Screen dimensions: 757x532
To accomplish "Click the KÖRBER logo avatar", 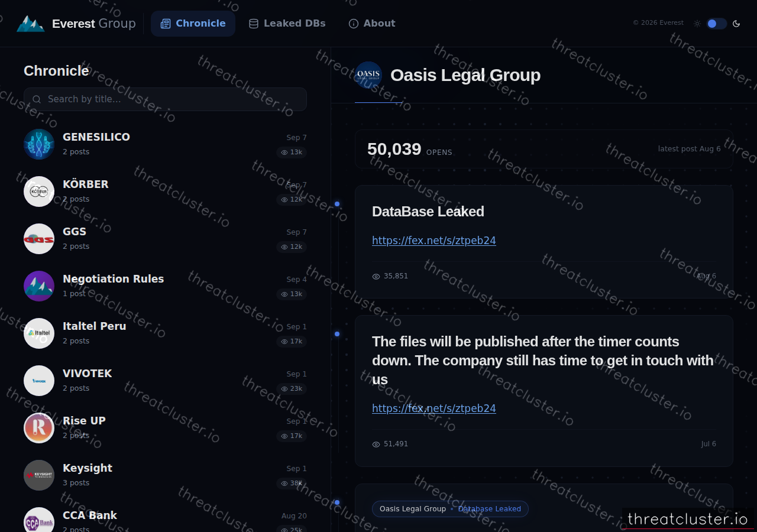I will pyautogui.click(x=39, y=192).
